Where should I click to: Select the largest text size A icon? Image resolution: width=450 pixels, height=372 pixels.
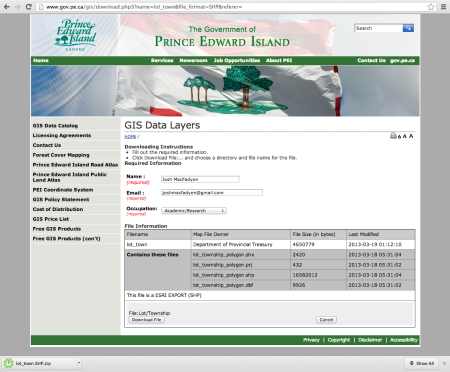point(411,136)
